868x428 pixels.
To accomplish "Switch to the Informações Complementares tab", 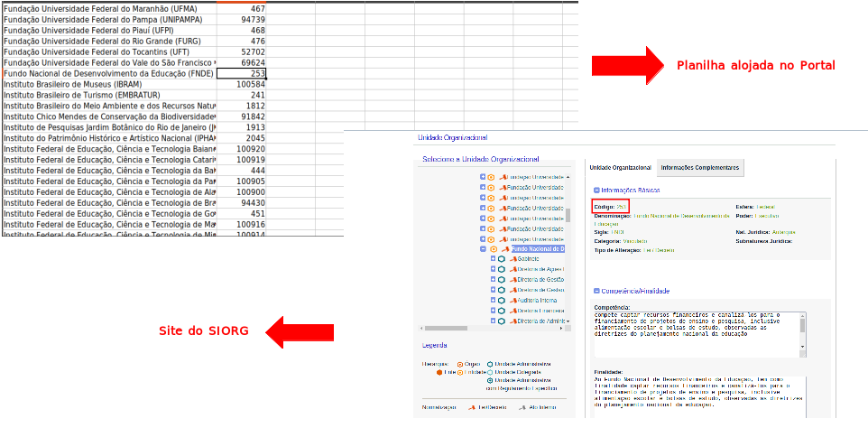I will [700, 168].
